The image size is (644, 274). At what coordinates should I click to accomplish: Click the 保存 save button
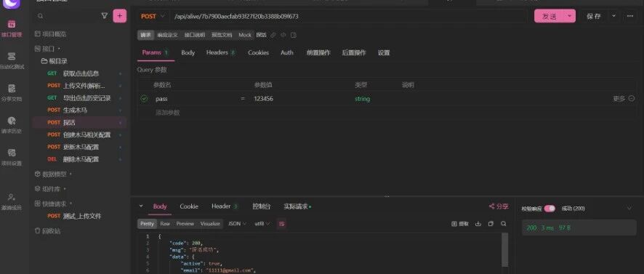593,16
